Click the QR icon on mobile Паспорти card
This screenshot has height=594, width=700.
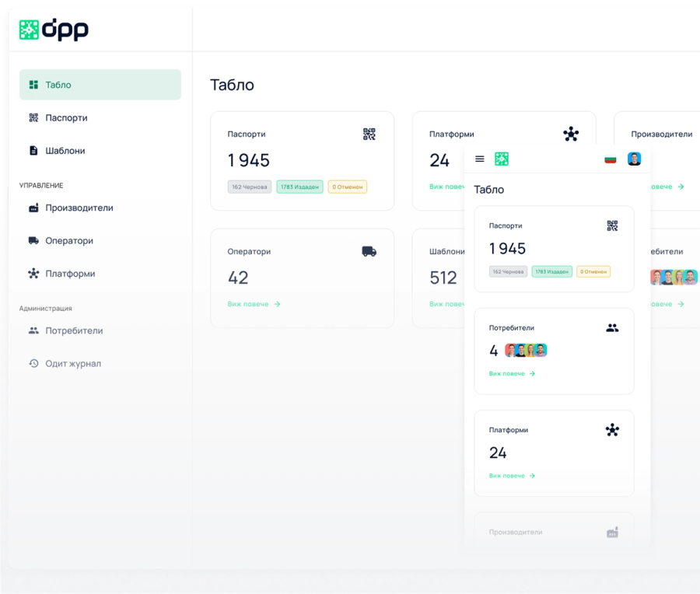point(613,225)
